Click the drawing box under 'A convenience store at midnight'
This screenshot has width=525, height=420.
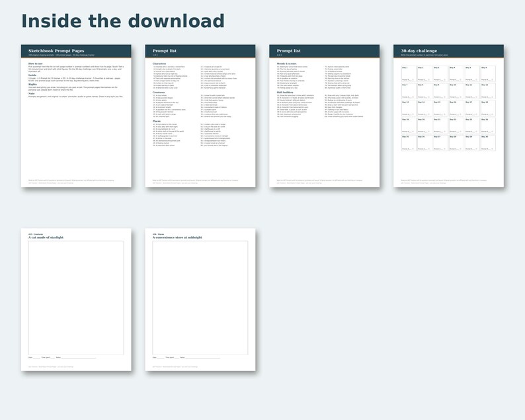click(200, 298)
